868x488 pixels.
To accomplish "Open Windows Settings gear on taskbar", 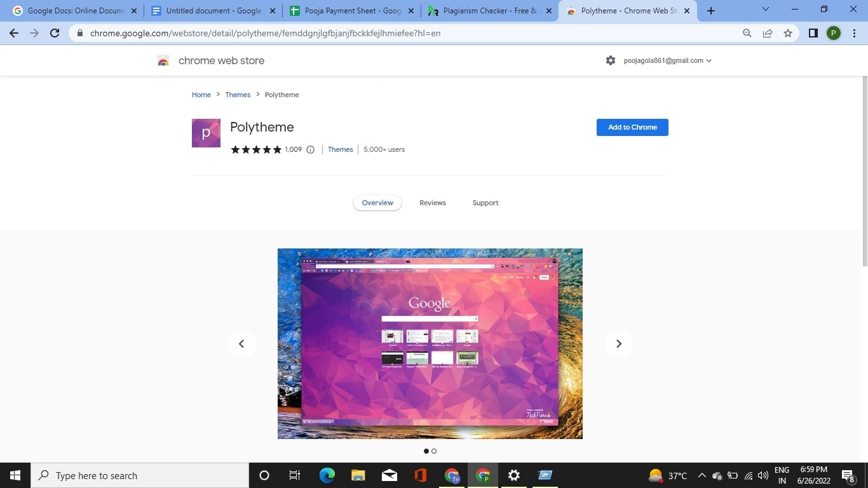I will click(x=514, y=475).
